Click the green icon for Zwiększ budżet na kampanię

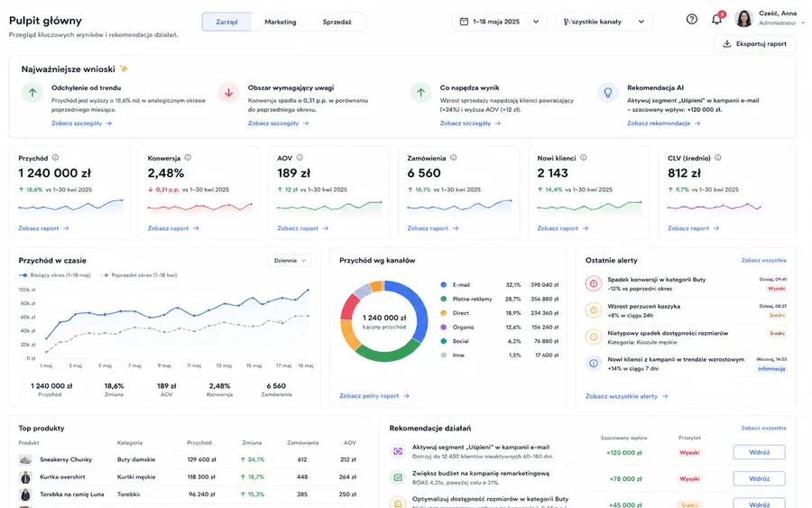[x=398, y=477]
